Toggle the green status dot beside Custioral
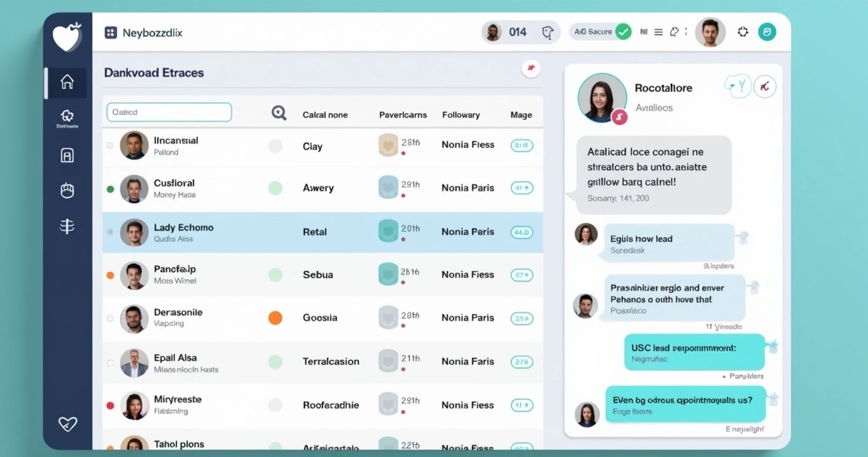 tap(108, 188)
